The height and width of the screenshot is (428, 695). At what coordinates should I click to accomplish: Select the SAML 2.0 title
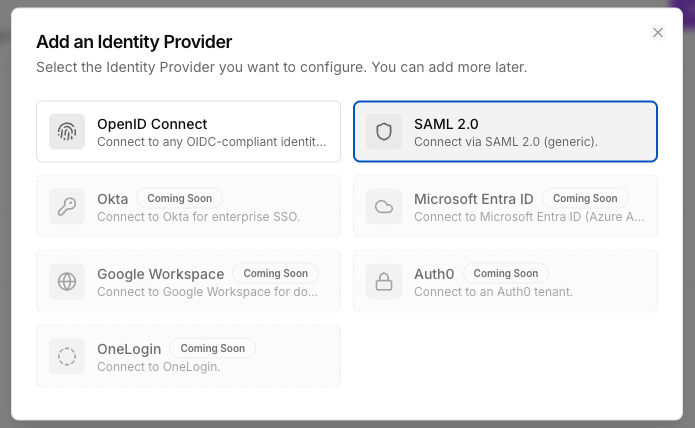[x=446, y=124]
